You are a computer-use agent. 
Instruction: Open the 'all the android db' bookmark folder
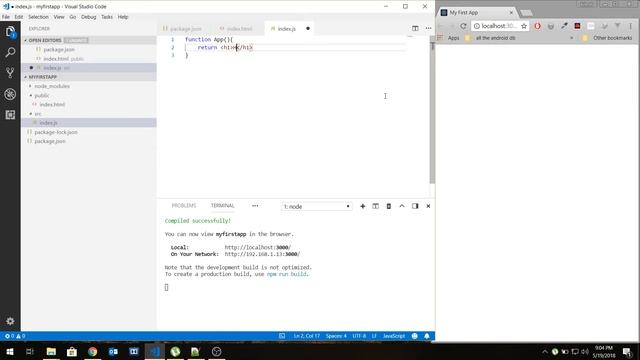[x=490, y=38]
